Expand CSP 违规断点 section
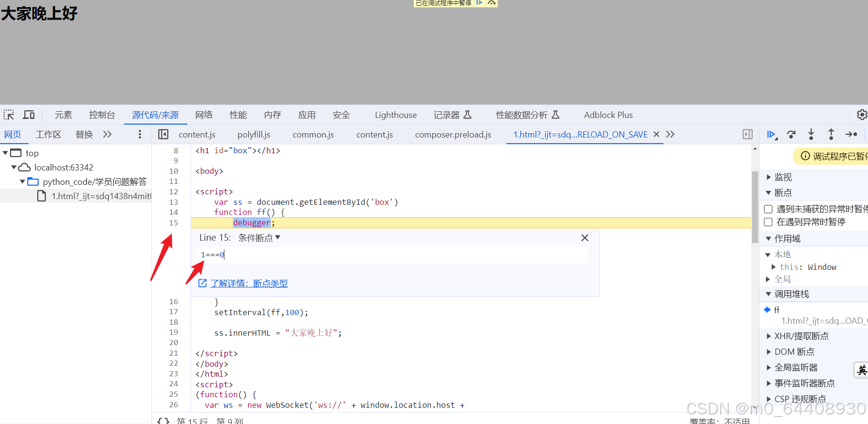Screen dimensions: 868x424 [769, 399]
